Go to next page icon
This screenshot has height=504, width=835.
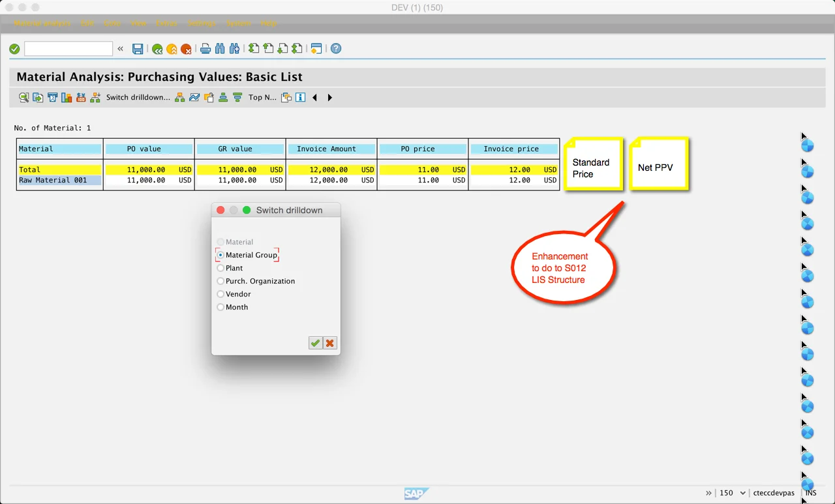coord(282,49)
